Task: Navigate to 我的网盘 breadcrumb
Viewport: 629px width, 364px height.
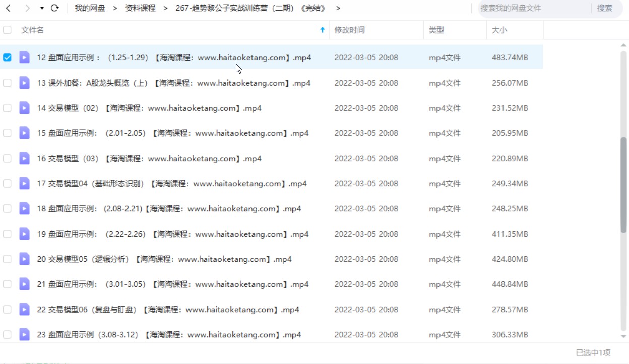Action: 90,8
